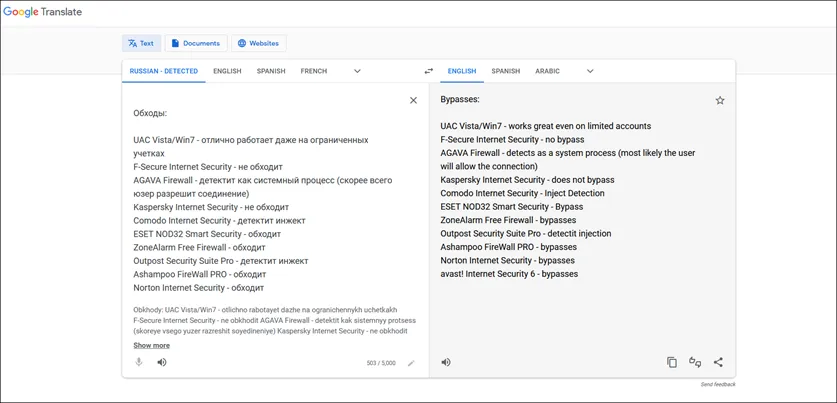837x403 pixels.
Task: Click 'Outpost Security Suite Pro - детектит инжект' source line
Action: pos(221,261)
